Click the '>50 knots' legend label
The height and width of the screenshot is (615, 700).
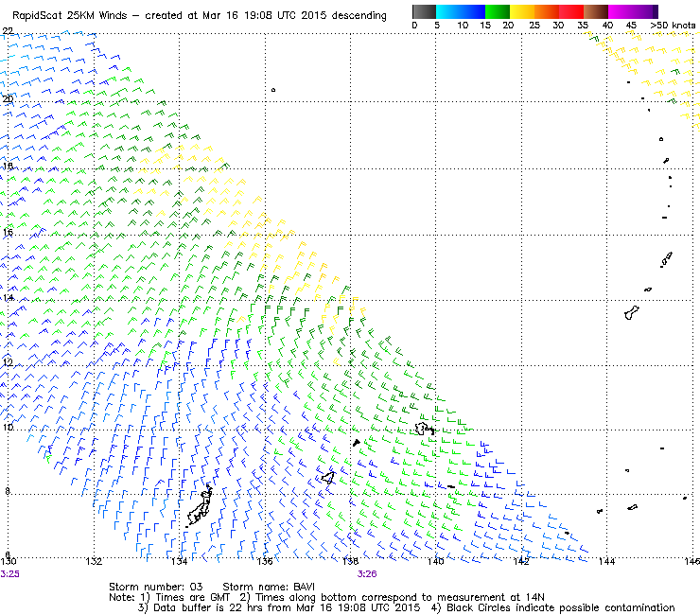pos(673,26)
